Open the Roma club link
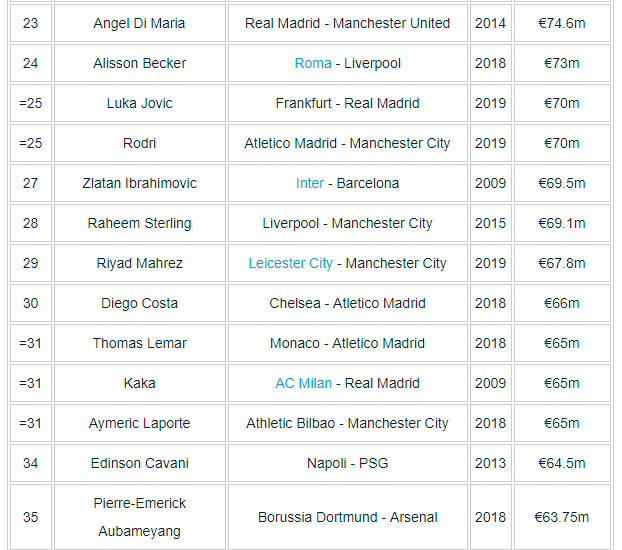Screen dimensions: 622x550 tap(313, 63)
